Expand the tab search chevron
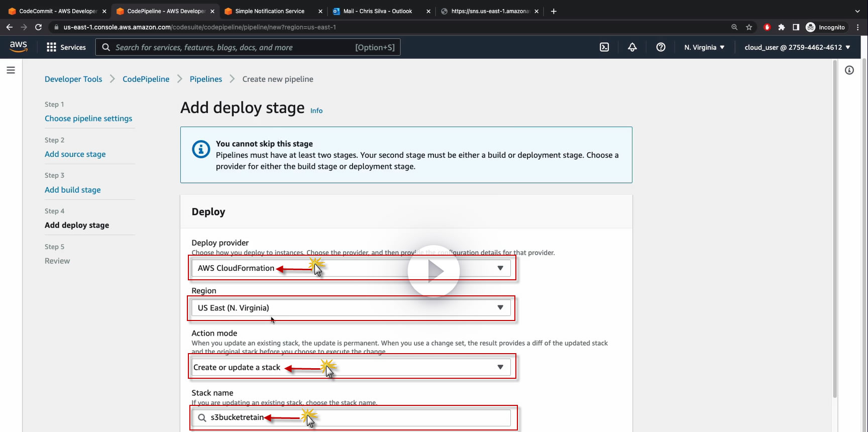The width and height of the screenshot is (868, 432). coord(857,11)
